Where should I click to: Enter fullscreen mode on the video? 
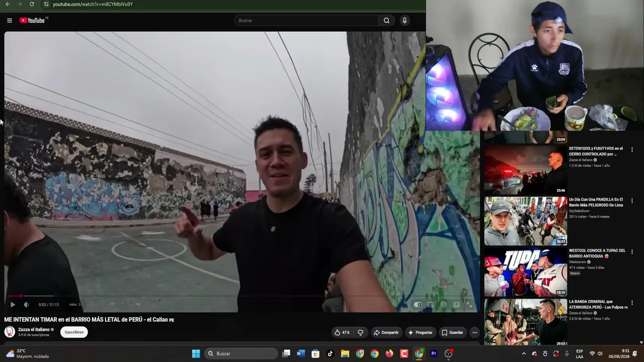(x=469, y=304)
